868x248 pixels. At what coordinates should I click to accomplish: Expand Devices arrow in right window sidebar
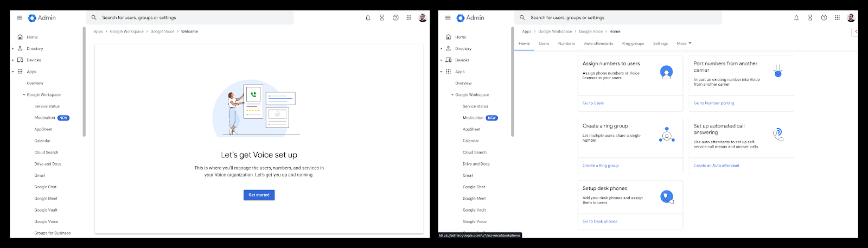pyautogui.click(x=442, y=60)
